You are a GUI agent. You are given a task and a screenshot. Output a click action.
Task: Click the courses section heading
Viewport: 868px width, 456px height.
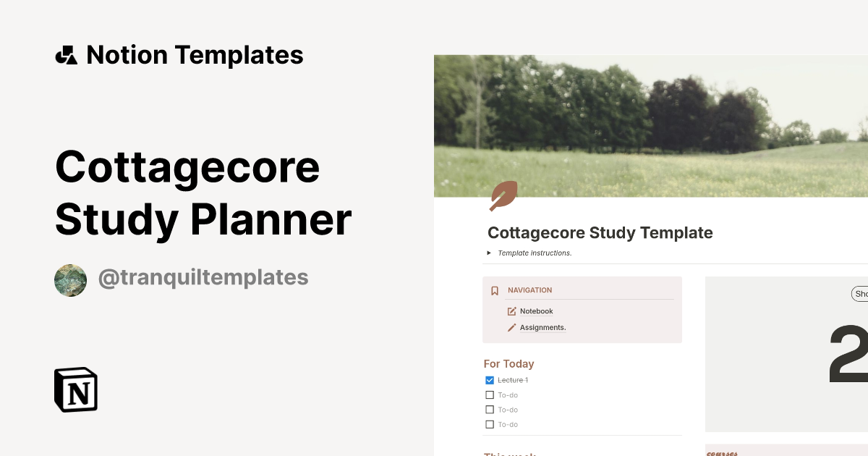pos(721,452)
